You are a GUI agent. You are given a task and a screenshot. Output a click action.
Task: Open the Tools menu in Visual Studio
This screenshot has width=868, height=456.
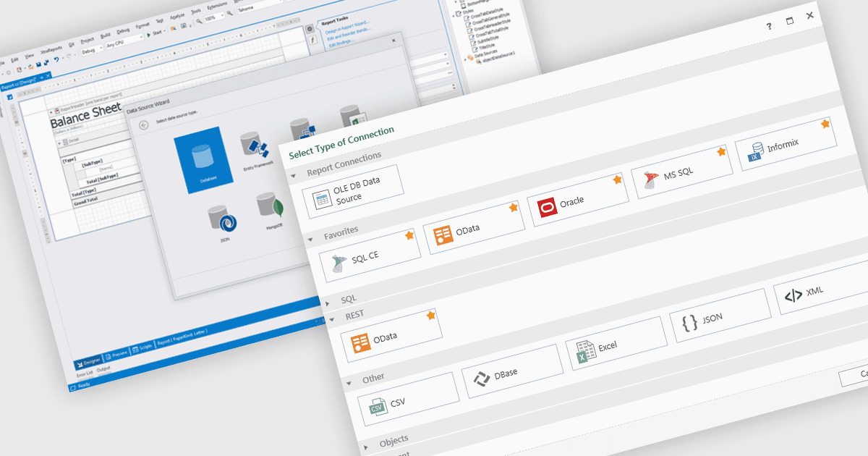(196, 12)
